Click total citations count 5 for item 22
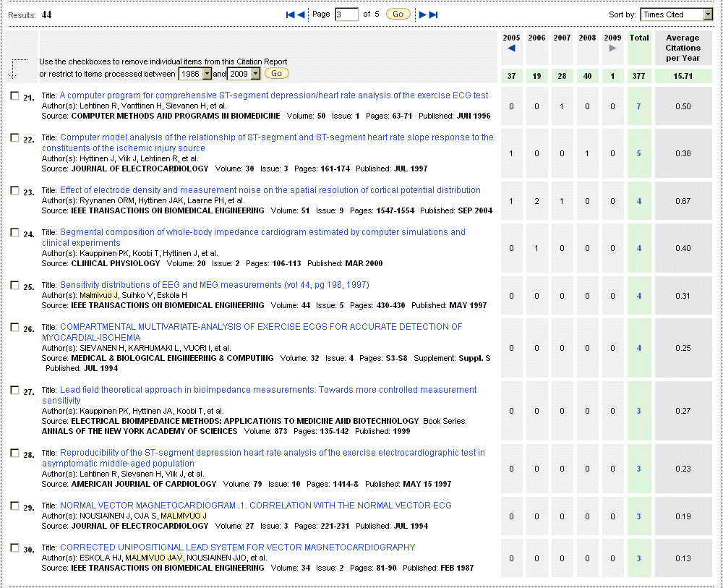 638,153
